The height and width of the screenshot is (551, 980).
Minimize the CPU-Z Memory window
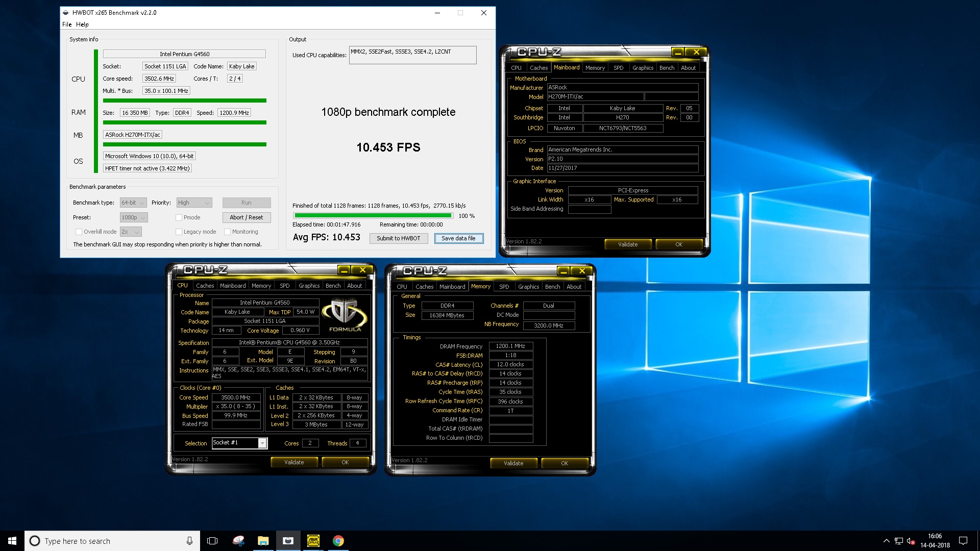(x=563, y=271)
